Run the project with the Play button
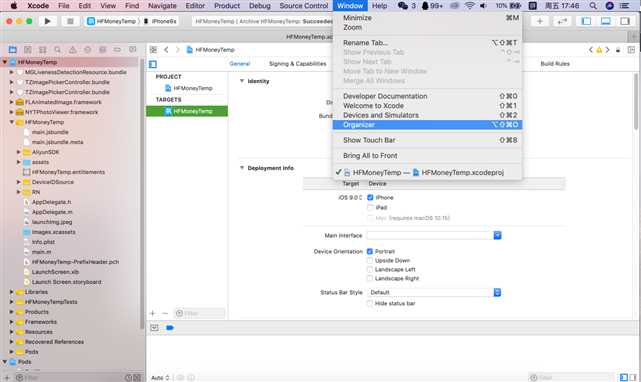Viewport: 641px width, 382px height. [47, 21]
